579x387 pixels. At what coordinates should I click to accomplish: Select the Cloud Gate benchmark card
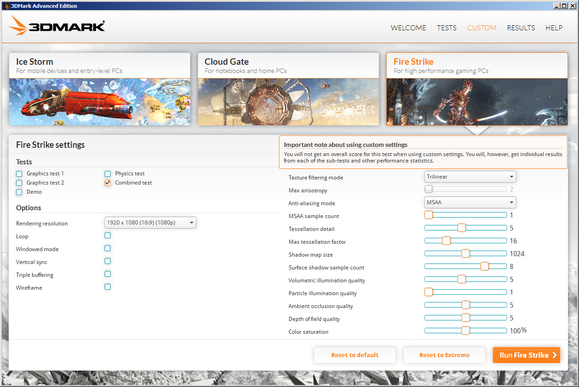(x=288, y=89)
